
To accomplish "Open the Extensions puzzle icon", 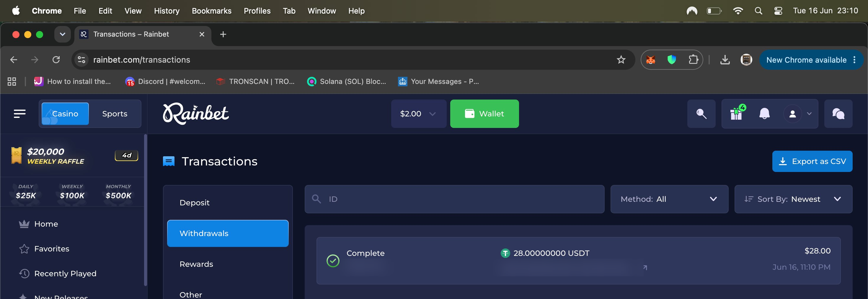I will pyautogui.click(x=693, y=60).
